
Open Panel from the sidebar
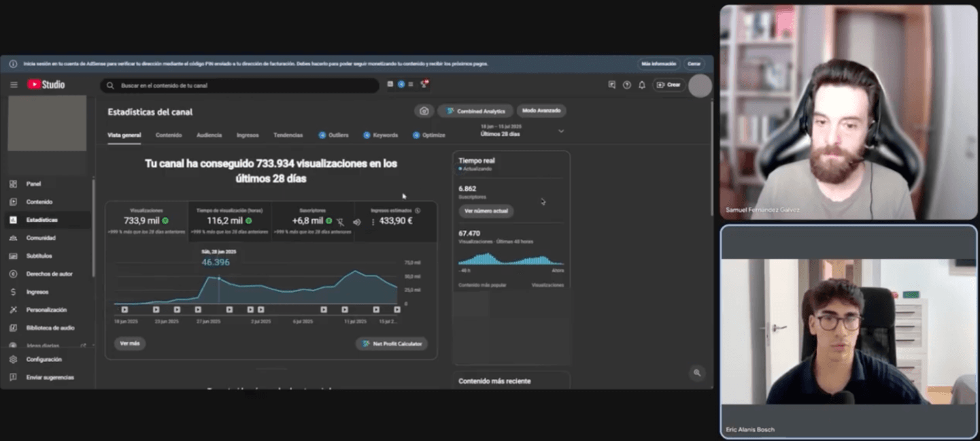[x=33, y=184]
